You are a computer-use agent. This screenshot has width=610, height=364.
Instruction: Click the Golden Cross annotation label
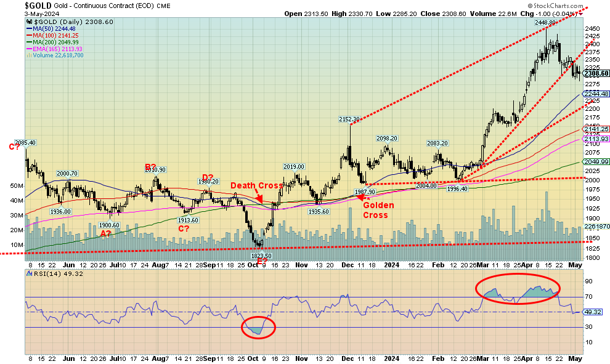click(x=375, y=210)
